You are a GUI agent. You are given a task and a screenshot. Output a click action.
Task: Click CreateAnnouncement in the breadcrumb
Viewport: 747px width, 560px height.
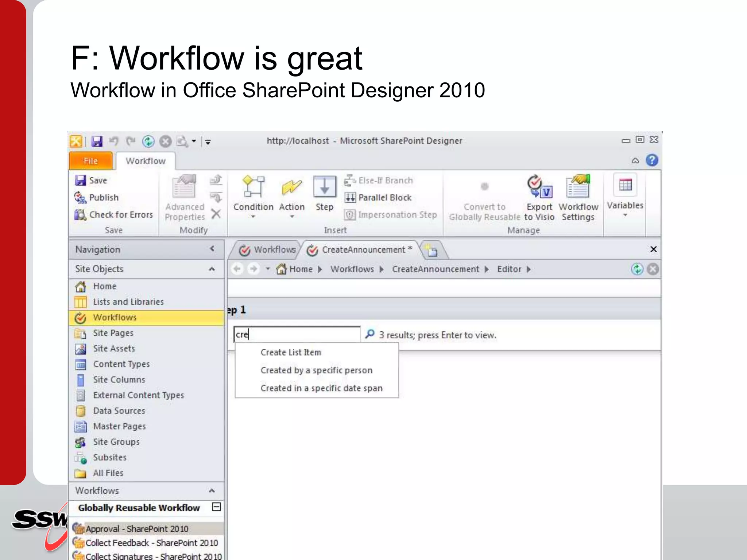point(436,269)
